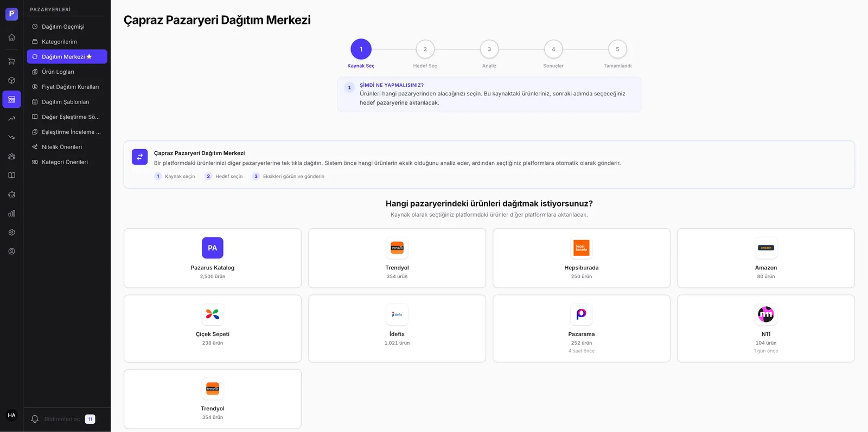The width and height of the screenshot is (868, 432).
Task: Choose İdefix card with 1,021 ürün
Action: [x=397, y=328]
